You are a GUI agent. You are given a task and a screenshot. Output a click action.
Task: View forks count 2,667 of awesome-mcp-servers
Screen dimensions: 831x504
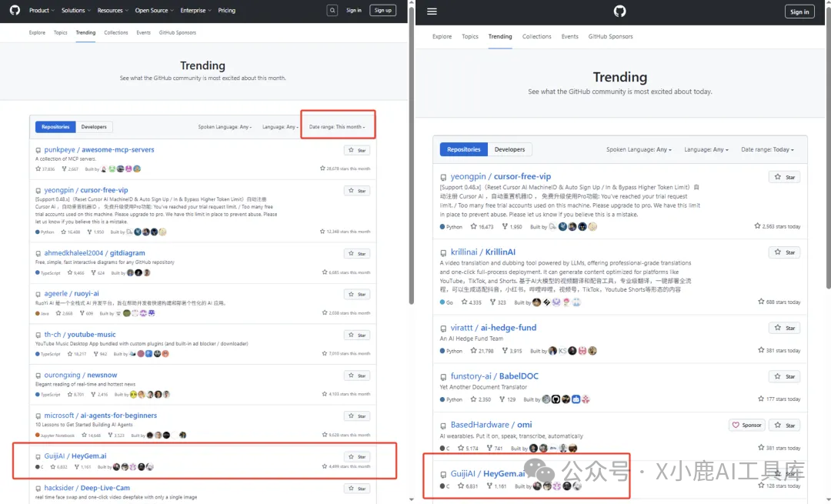tap(70, 169)
